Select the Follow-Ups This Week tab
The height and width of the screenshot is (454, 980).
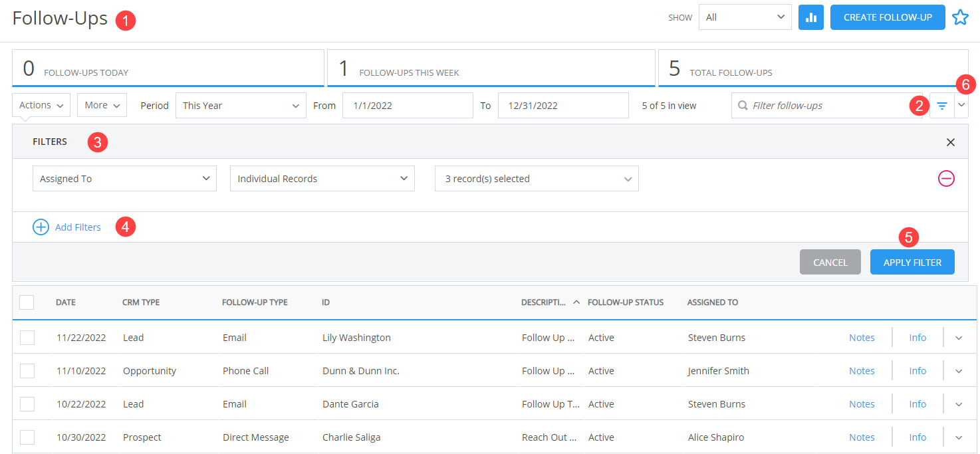pos(491,68)
